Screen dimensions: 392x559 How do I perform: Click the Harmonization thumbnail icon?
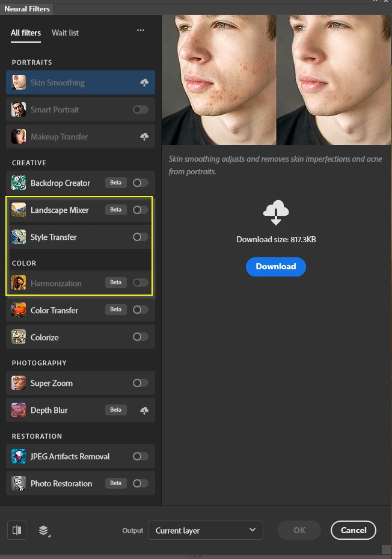coord(19,283)
